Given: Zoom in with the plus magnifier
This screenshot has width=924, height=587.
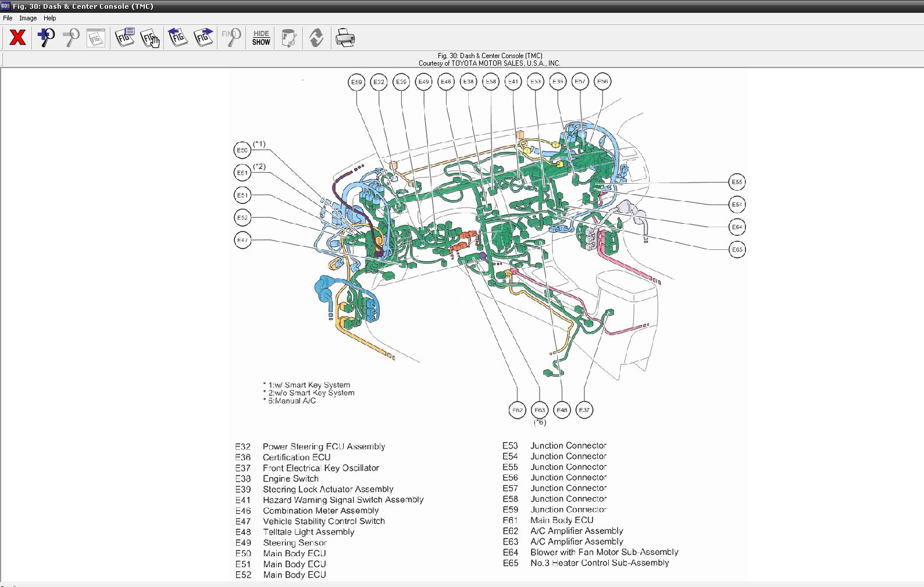Looking at the screenshot, I should tap(45, 38).
